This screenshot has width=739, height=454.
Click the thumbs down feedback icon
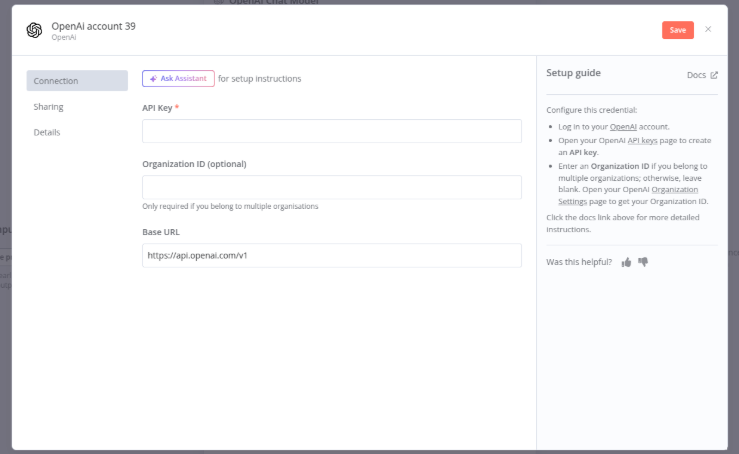[x=643, y=262]
